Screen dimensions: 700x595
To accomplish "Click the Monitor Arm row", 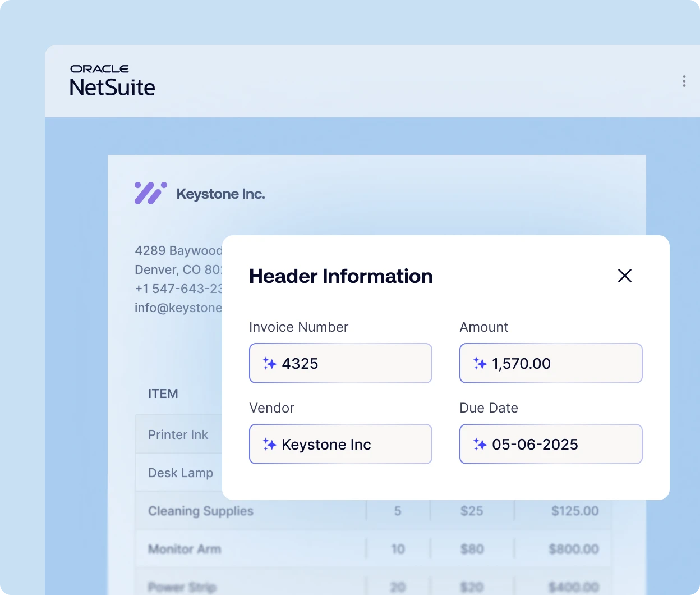I will coord(185,549).
